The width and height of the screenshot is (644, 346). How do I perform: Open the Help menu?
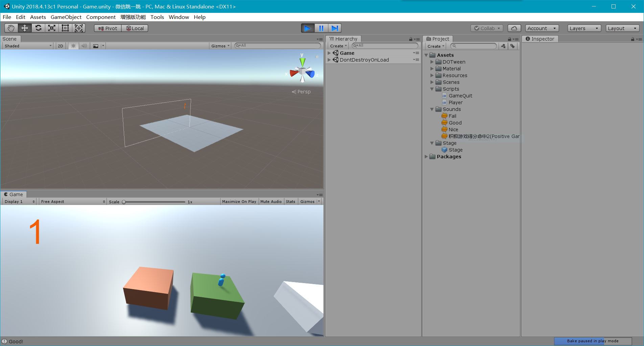point(200,17)
